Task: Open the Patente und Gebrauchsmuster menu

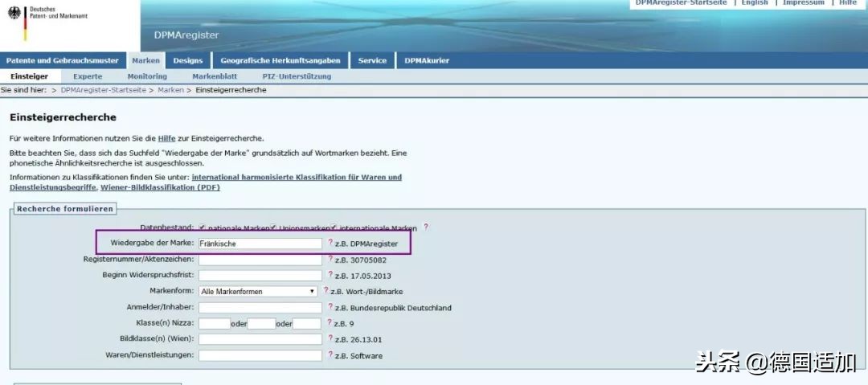Action: coord(63,60)
